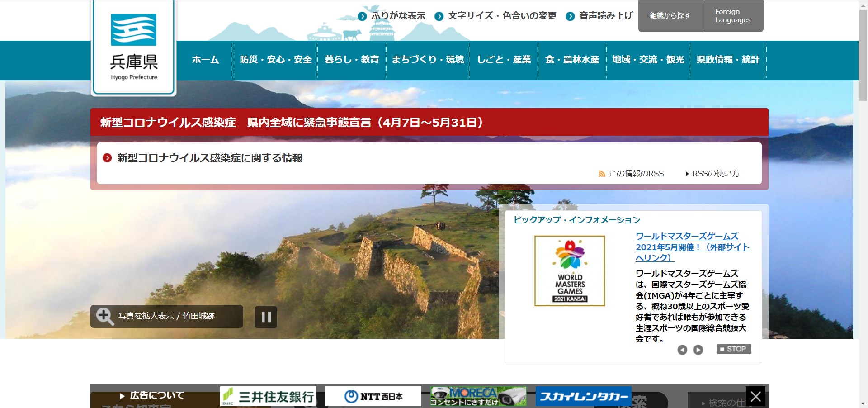Viewport: 868px width, 408px height.
Task: Click the orange RSS feed icon
Action: point(601,174)
